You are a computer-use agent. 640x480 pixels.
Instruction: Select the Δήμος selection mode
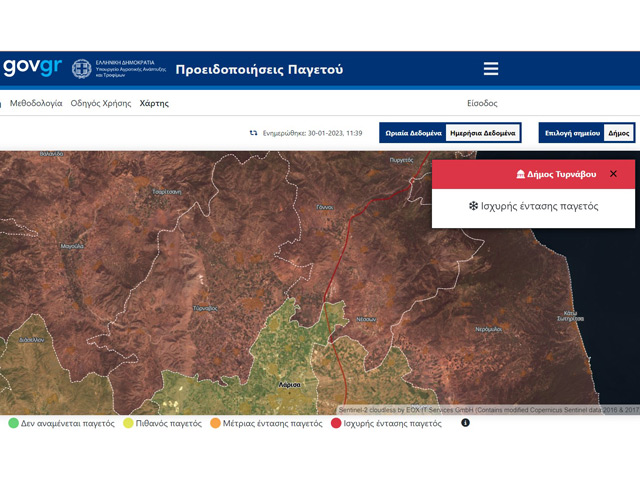619,132
